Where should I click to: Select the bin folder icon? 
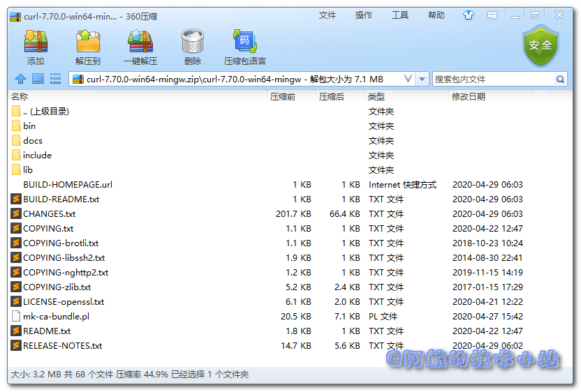point(16,126)
